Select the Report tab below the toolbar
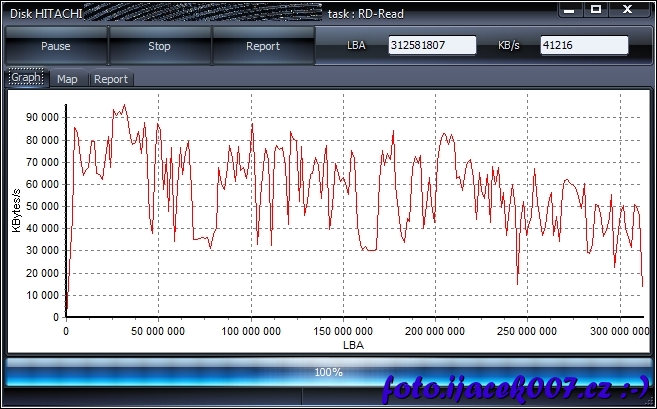Image resolution: width=657 pixels, height=409 pixels. click(x=110, y=79)
